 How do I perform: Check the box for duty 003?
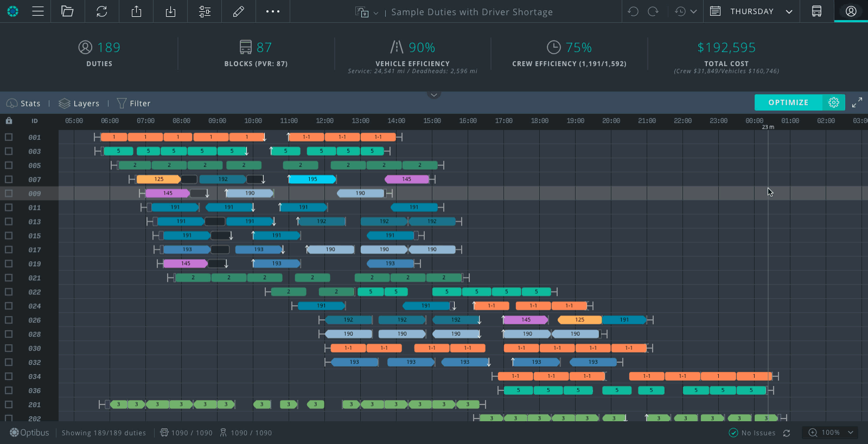(9, 151)
